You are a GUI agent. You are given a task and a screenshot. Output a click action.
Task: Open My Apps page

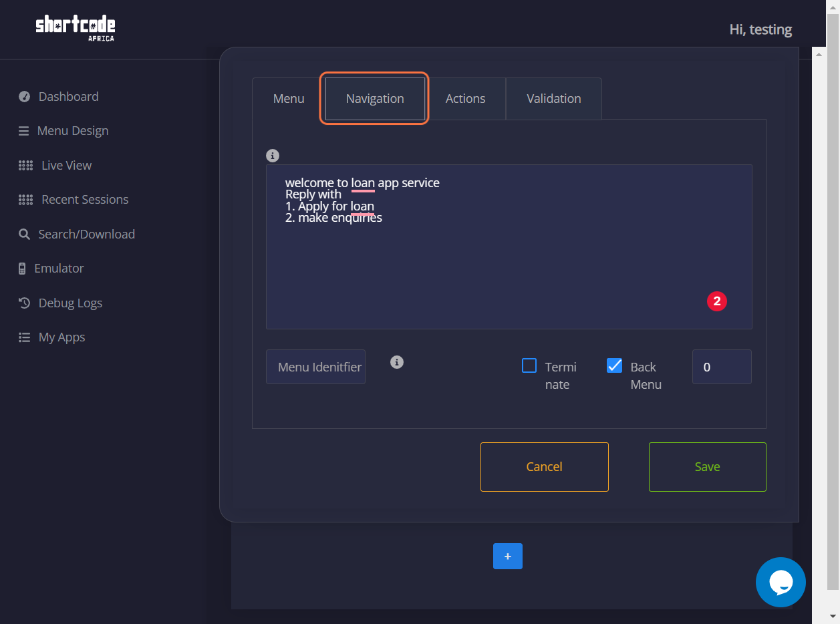pos(61,337)
